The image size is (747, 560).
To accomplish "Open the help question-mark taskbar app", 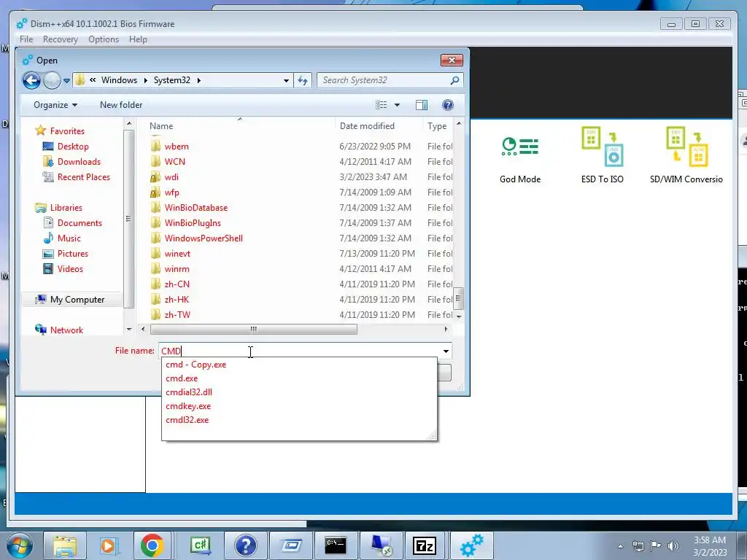I will (x=245, y=545).
